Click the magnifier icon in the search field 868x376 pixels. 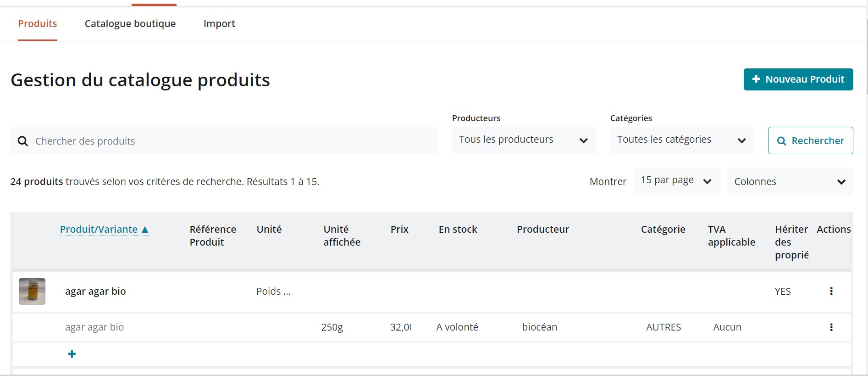pyautogui.click(x=22, y=141)
